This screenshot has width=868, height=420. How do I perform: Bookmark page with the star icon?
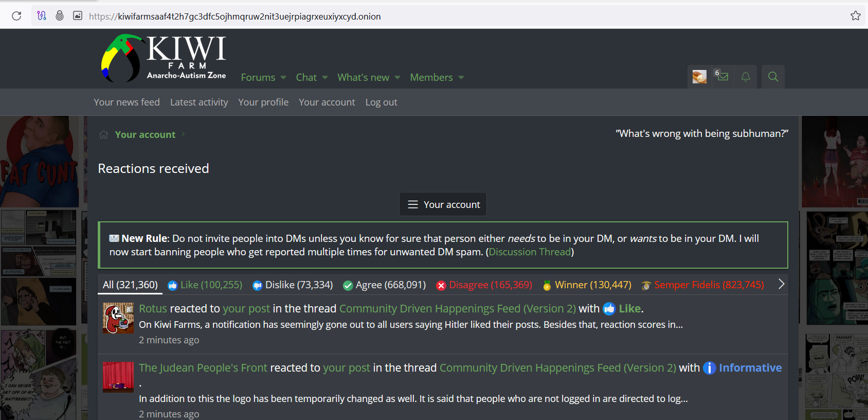(x=856, y=16)
